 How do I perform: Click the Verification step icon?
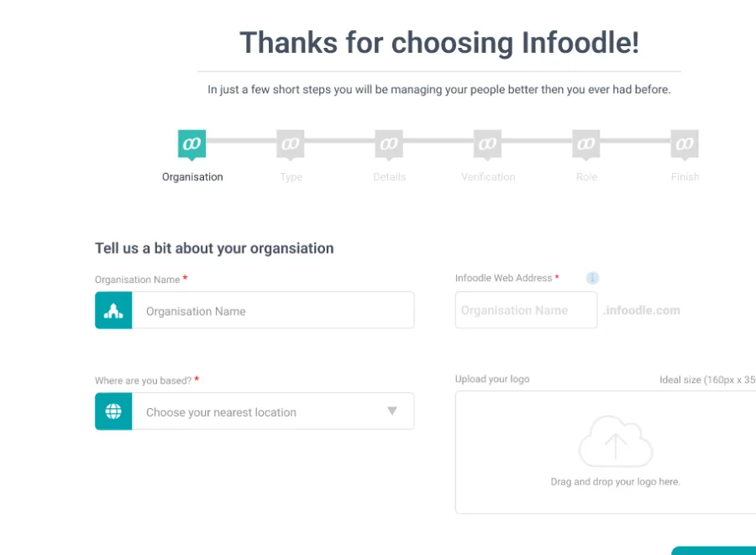tap(487, 144)
